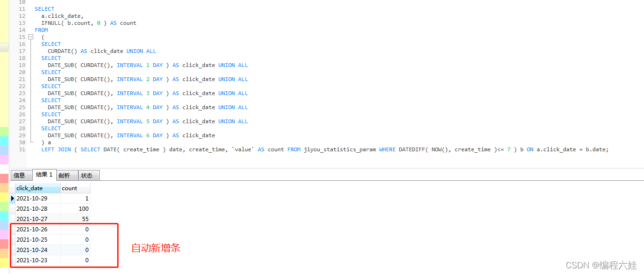Click the LEFT JOIN keyword on line 31
The width and height of the screenshot is (644, 274).
tap(56, 149)
